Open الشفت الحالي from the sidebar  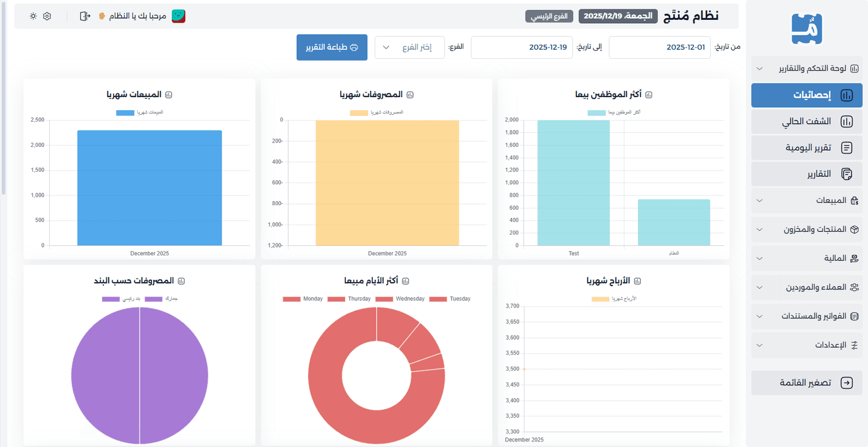(807, 121)
